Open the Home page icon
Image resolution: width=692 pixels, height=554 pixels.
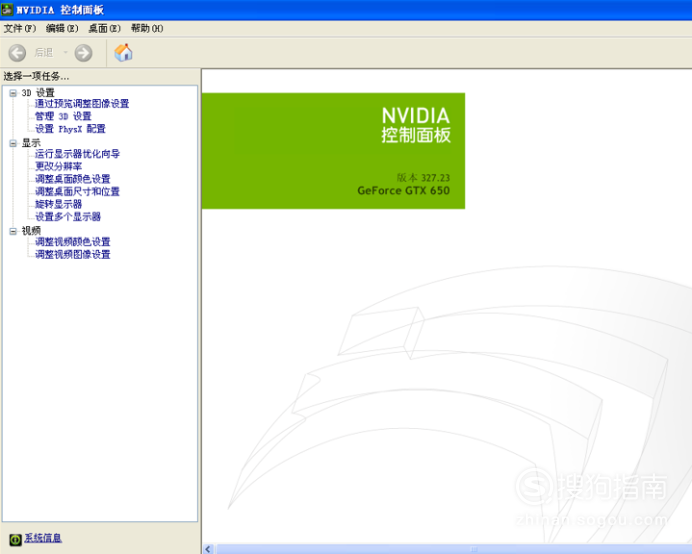pyautogui.click(x=124, y=53)
